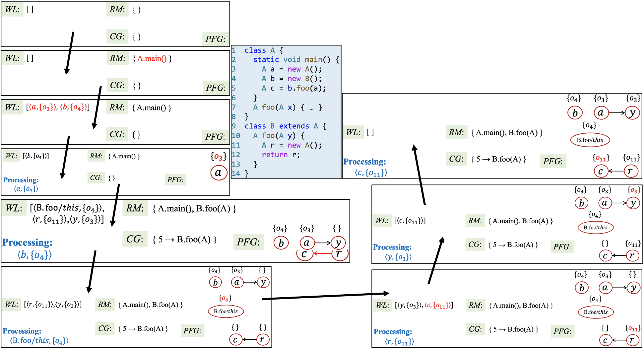Image resolution: width=644 pixels, height=349 pixels.
Task: Click the 'Processing: ⟨b,{o4}⟩' label
Action: (x=28, y=248)
